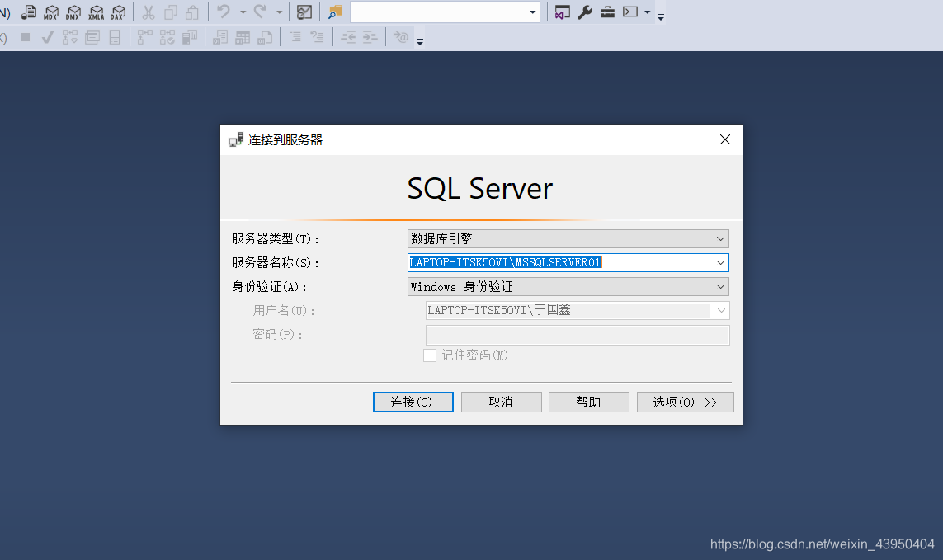
Task: Toggle the 记住密码 (remember password) checkbox
Action: click(429, 355)
